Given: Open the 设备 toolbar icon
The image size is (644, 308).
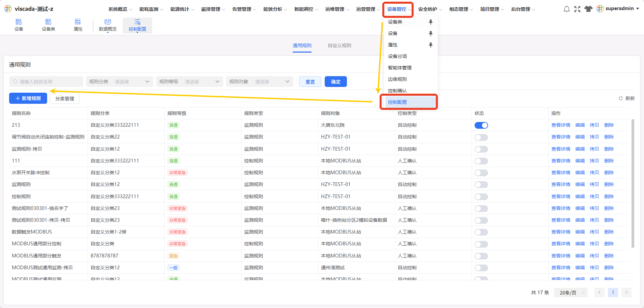Looking at the screenshot, I should [19, 25].
